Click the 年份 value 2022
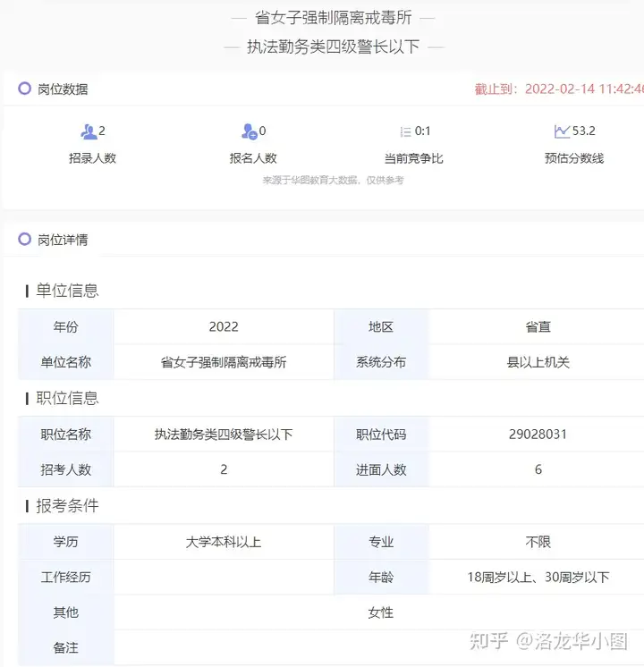Image resolution: width=644 pixels, height=667 pixels. click(x=224, y=326)
